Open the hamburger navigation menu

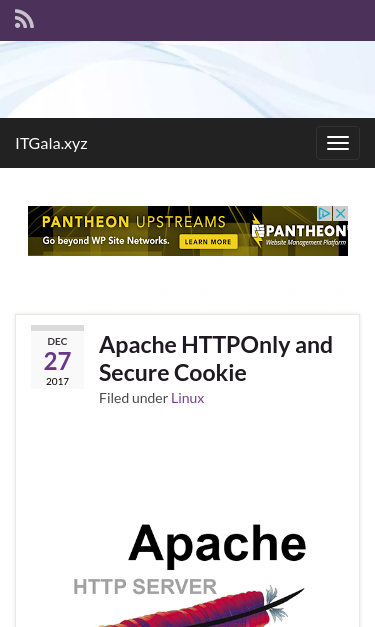coord(338,143)
